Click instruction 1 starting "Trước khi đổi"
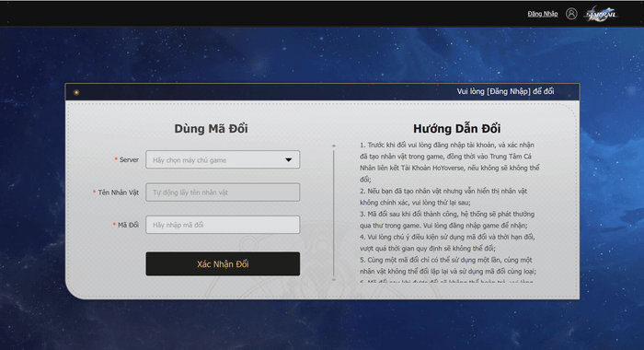Screen dimensions: 644x350 [x=450, y=162]
